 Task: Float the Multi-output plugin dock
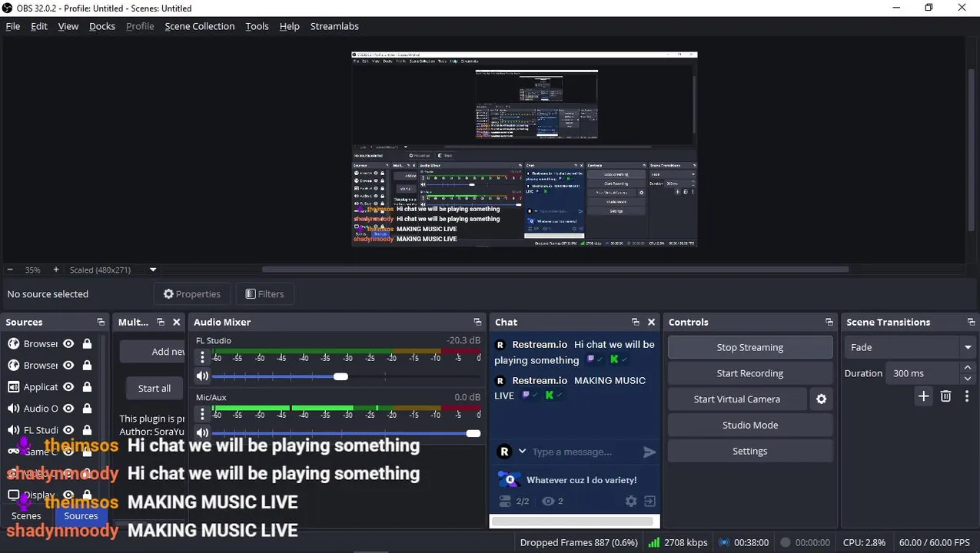click(x=160, y=323)
